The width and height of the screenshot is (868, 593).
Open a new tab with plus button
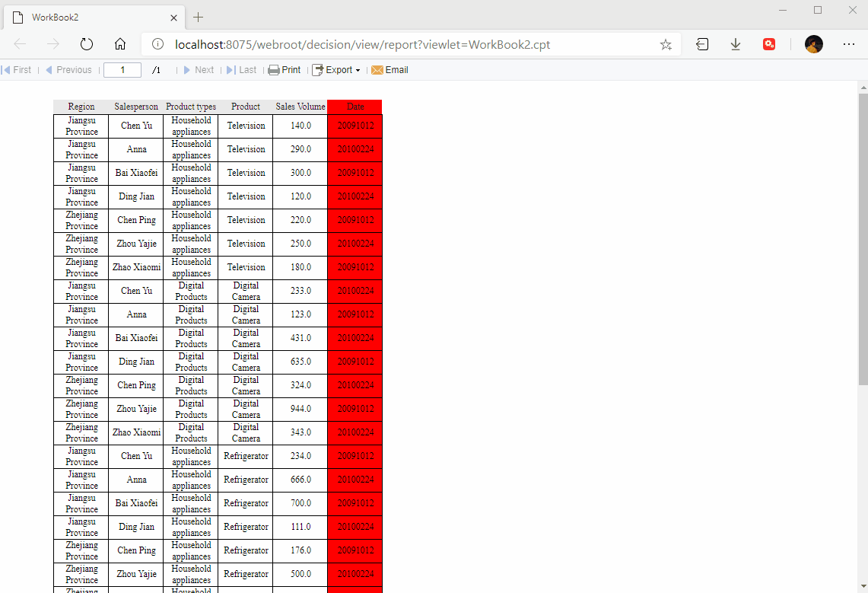tap(197, 17)
